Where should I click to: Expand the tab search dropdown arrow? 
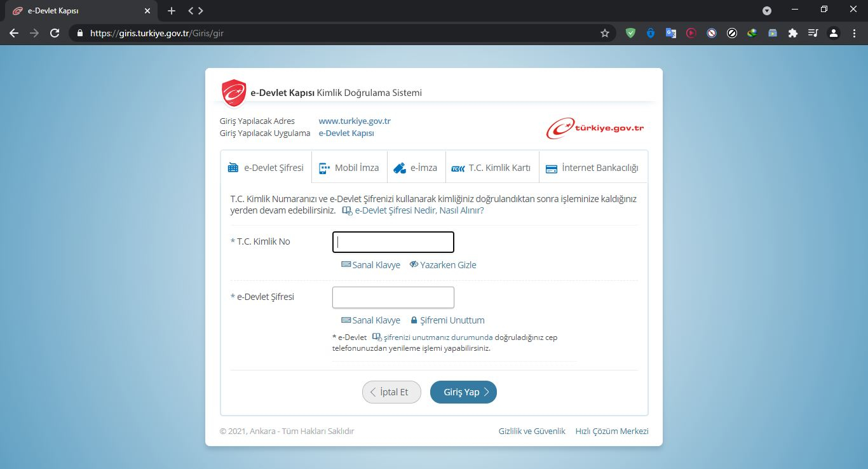click(x=767, y=11)
